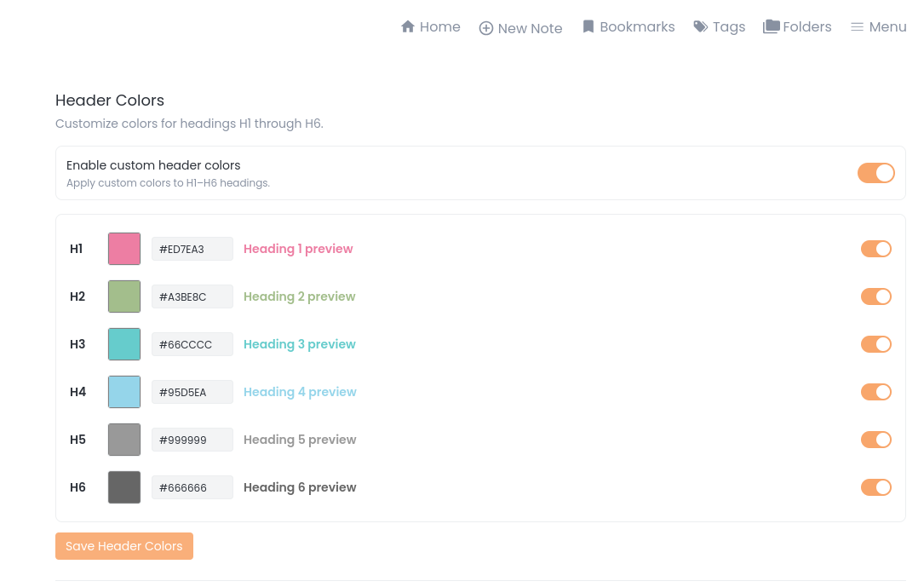Open the green H2 color swatch

[124, 296]
